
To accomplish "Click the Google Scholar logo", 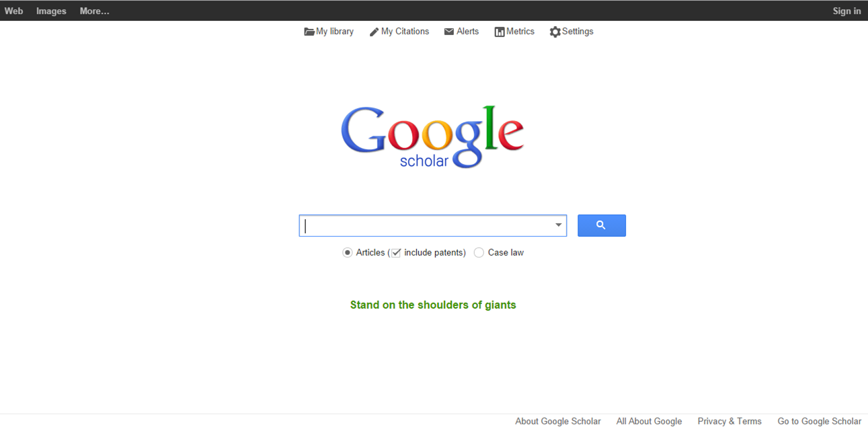I will tap(432, 137).
